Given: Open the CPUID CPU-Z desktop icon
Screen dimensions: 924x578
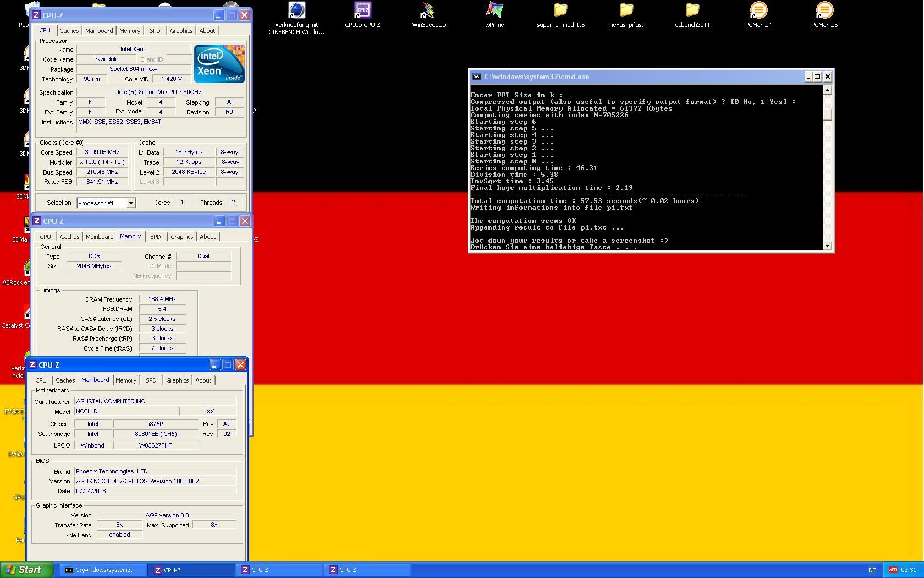Looking at the screenshot, I should 362,15.
